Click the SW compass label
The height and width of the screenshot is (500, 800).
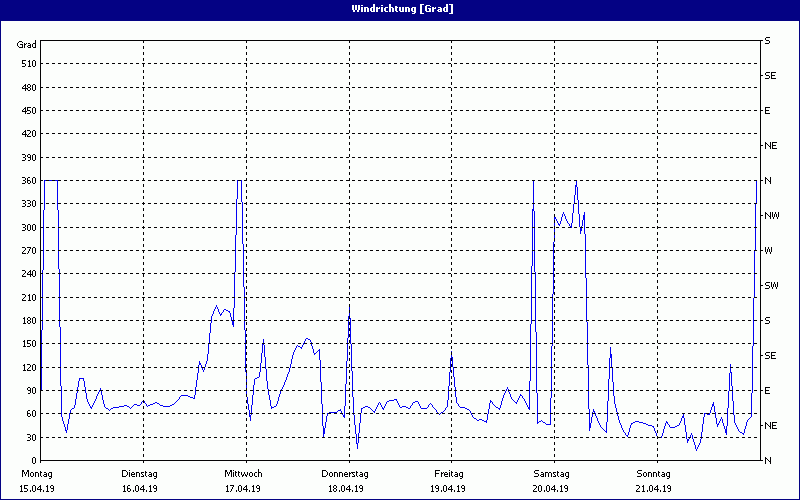pyautogui.click(x=771, y=286)
